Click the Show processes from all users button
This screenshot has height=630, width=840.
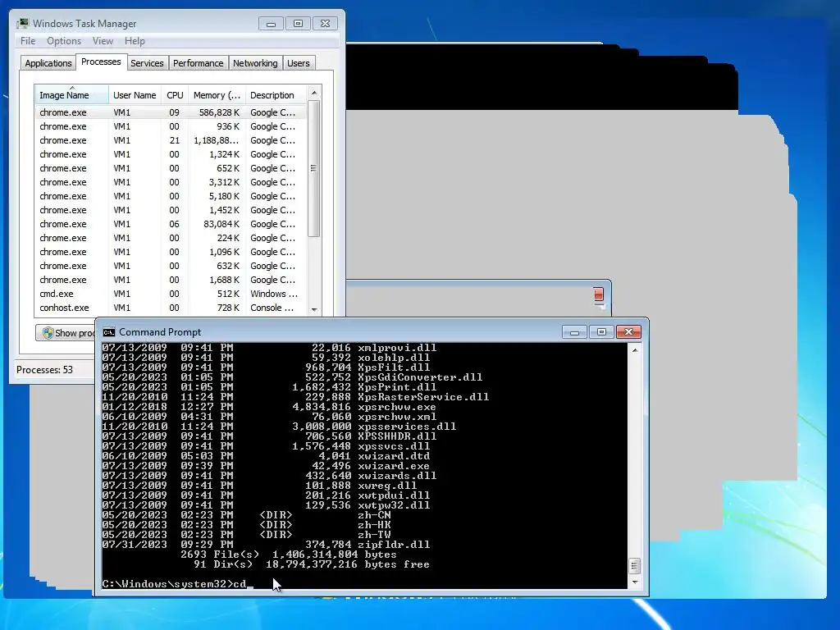(66, 333)
